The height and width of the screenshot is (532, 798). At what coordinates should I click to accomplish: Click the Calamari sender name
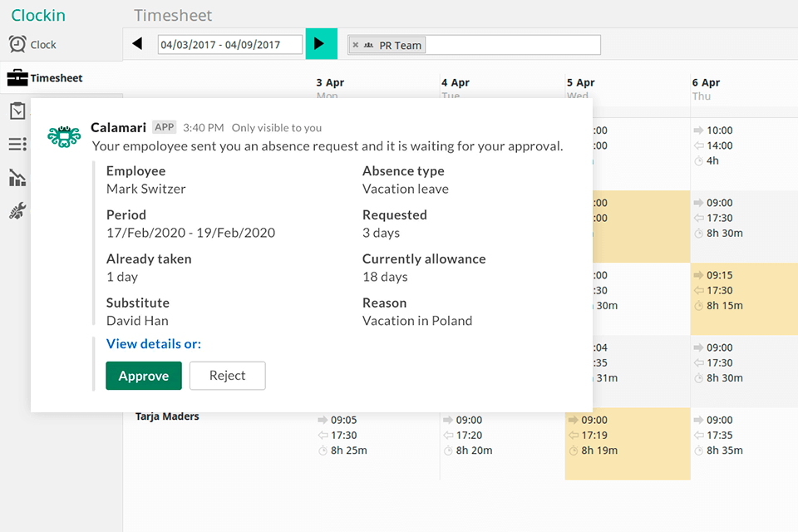point(118,127)
